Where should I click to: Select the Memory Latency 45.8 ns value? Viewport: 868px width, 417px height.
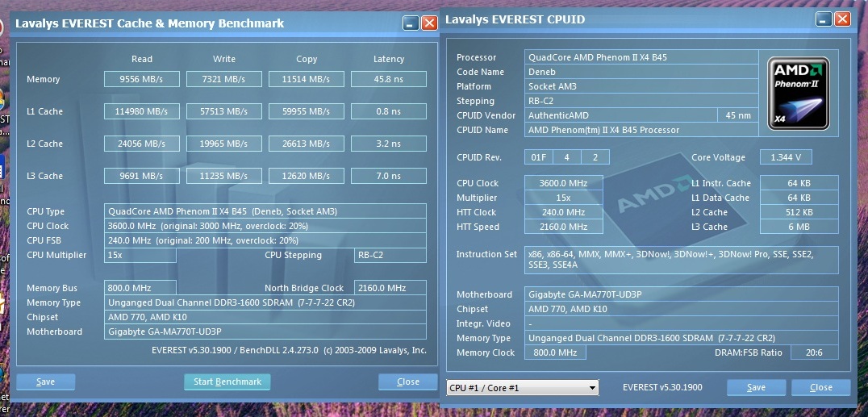click(x=389, y=78)
